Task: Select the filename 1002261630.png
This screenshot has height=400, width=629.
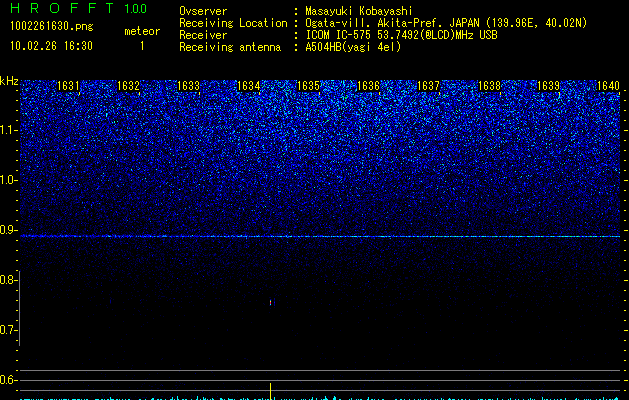Action: [51, 26]
